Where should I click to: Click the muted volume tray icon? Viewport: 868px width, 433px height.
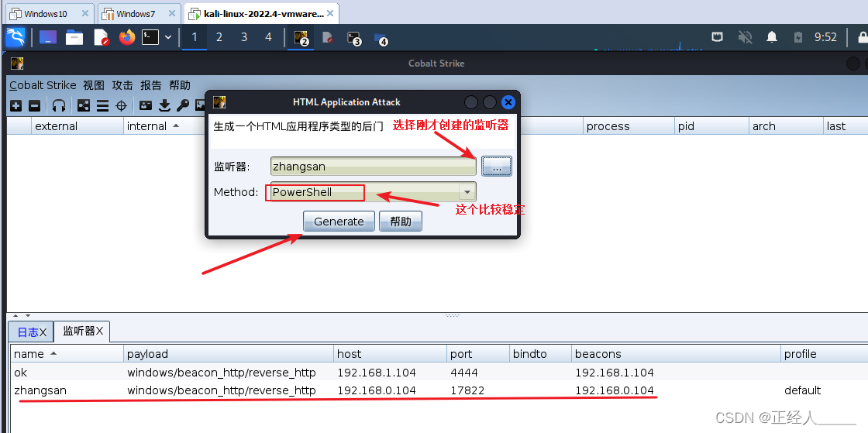pos(745,37)
